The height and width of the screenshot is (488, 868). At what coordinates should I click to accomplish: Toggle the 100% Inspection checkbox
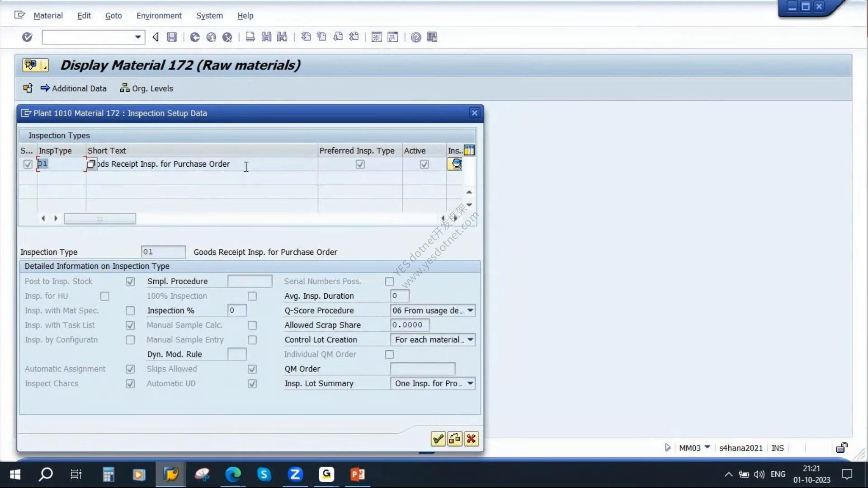[252, 296]
